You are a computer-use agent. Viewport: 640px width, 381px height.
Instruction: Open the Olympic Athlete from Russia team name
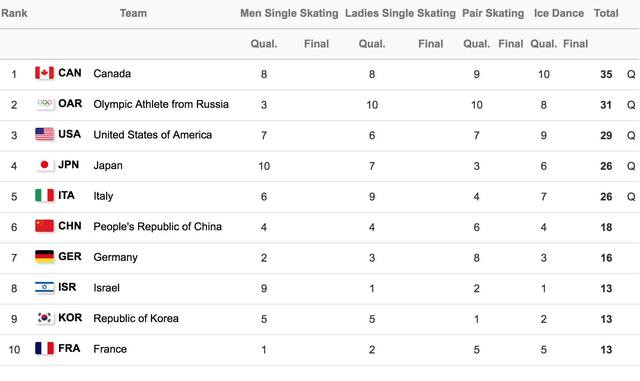coord(161,104)
